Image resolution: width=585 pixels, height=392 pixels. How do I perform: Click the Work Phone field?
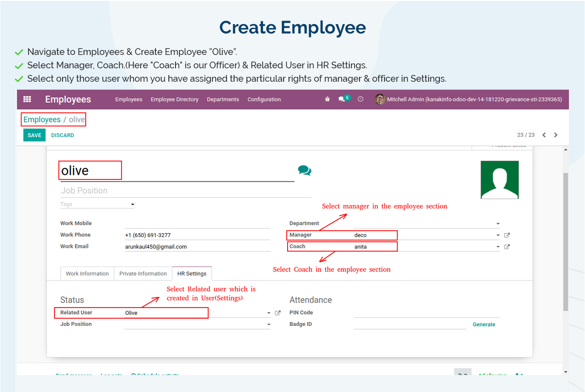[x=197, y=235]
